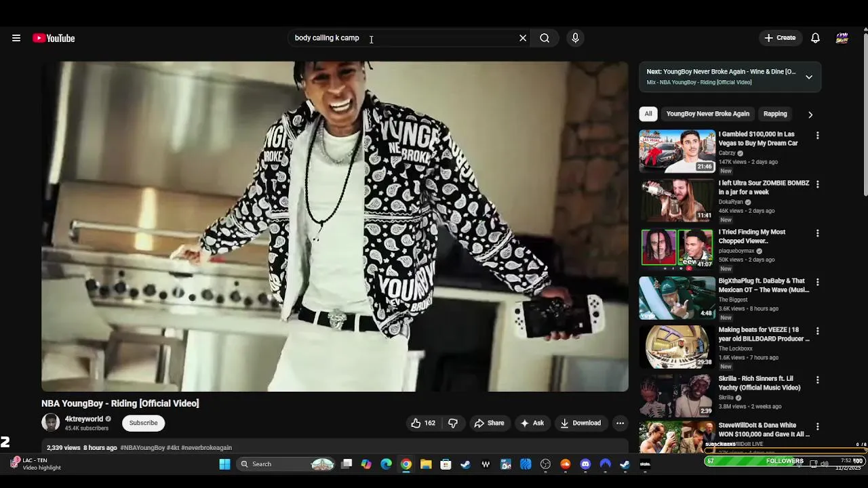Screen dimensions: 868x488
Task: Open options for the Gambled $100,000 video
Action: 817,136
